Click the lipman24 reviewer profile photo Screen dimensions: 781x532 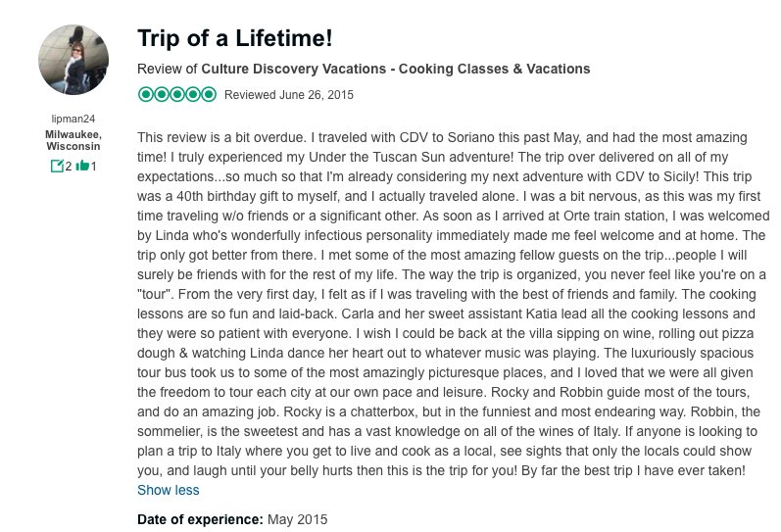pos(73,60)
